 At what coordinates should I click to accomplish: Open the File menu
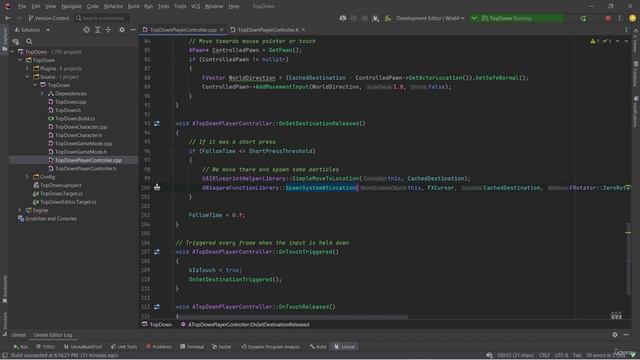pos(22,7)
